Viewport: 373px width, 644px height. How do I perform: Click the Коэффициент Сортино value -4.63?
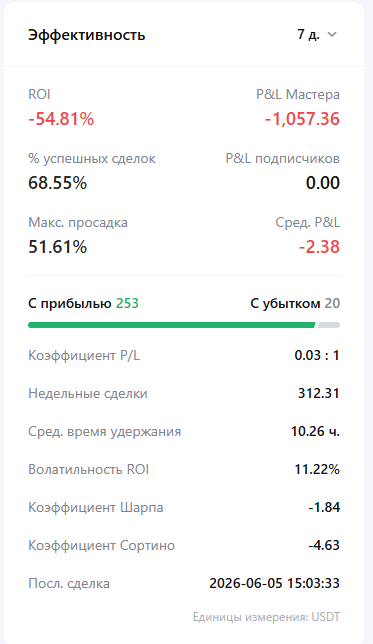pyautogui.click(x=324, y=545)
